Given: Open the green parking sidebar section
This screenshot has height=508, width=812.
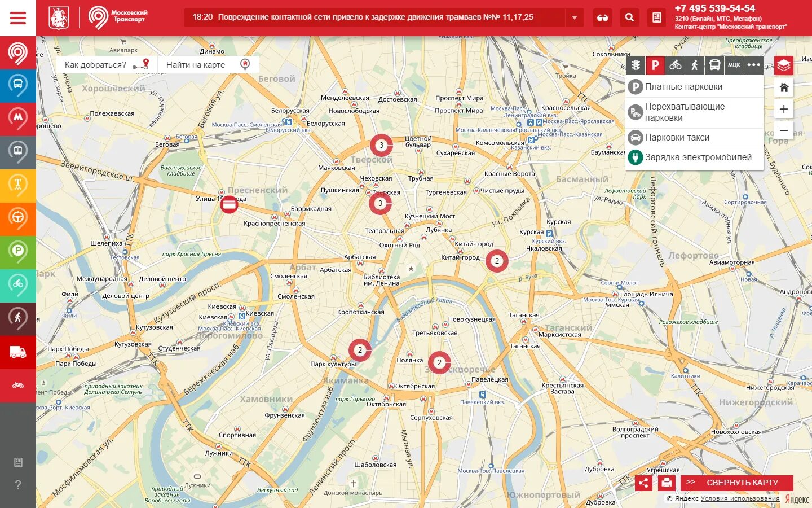Looking at the screenshot, I should tap(18, 252).
